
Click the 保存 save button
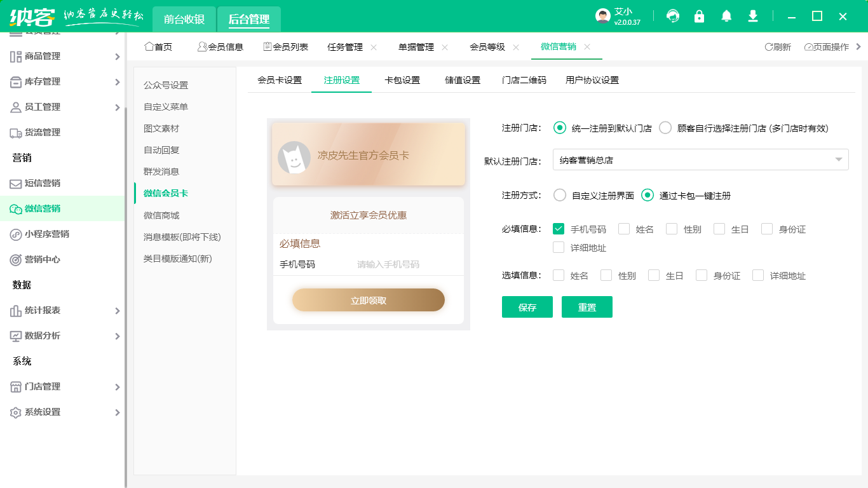pos(527,307)
